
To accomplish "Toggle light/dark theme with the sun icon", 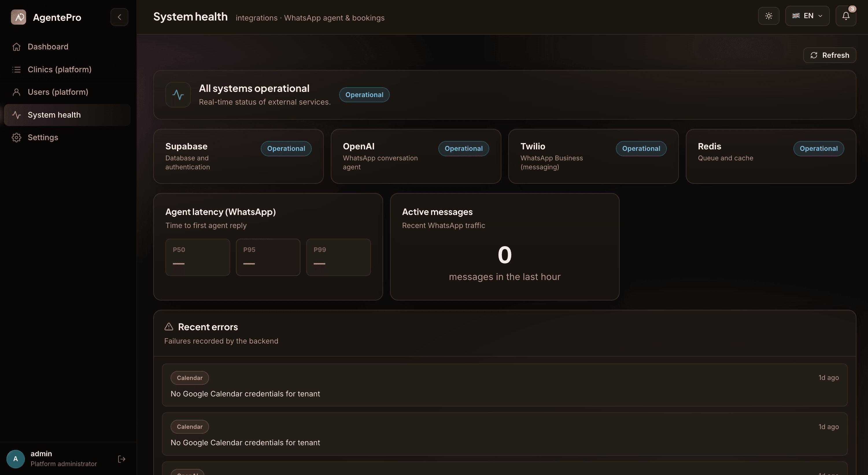I will coord(769,16).
